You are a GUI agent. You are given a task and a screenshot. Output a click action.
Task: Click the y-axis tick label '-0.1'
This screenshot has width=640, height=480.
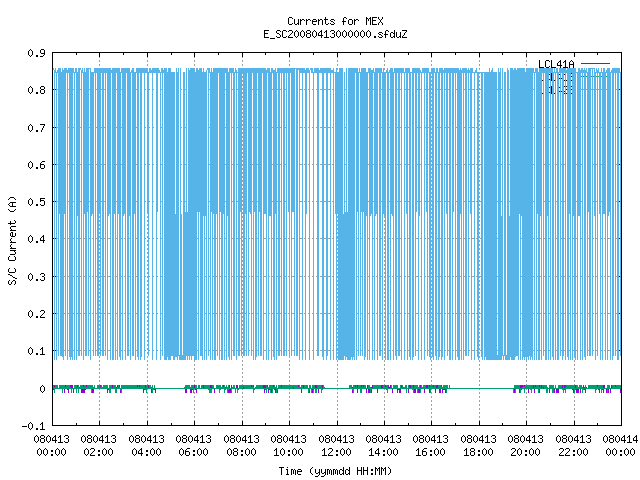point(33,426)
